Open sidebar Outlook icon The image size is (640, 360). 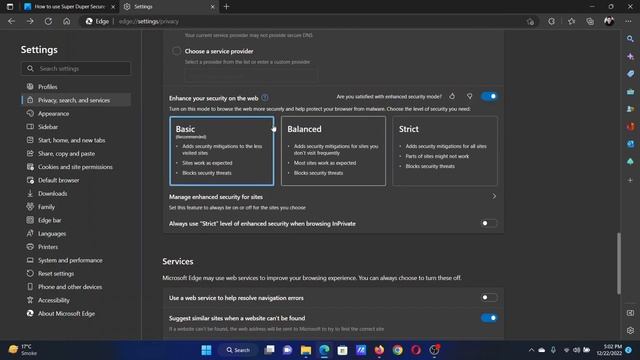click(630, 144)
